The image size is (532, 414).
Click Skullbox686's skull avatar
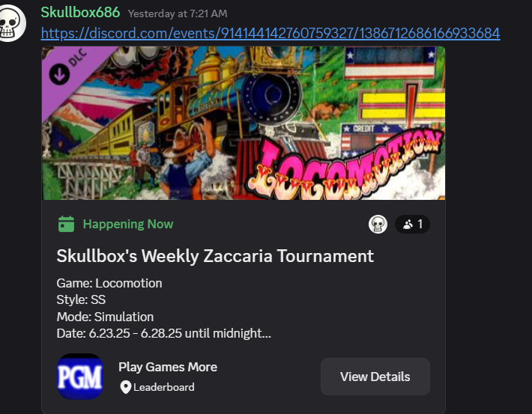coord(11,24)
